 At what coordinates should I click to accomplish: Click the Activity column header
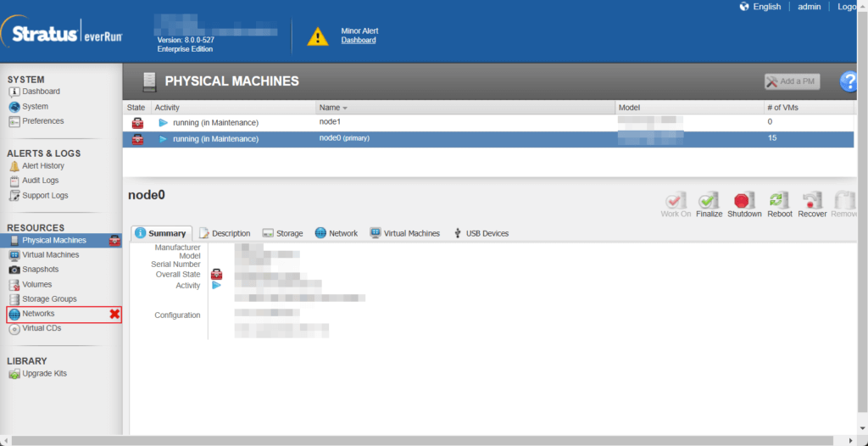[233, 108]
